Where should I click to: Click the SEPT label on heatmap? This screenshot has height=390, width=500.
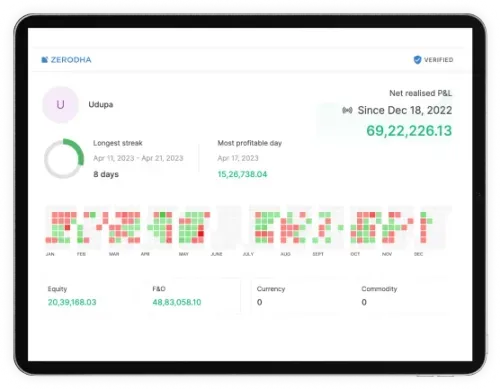(318, 254)
